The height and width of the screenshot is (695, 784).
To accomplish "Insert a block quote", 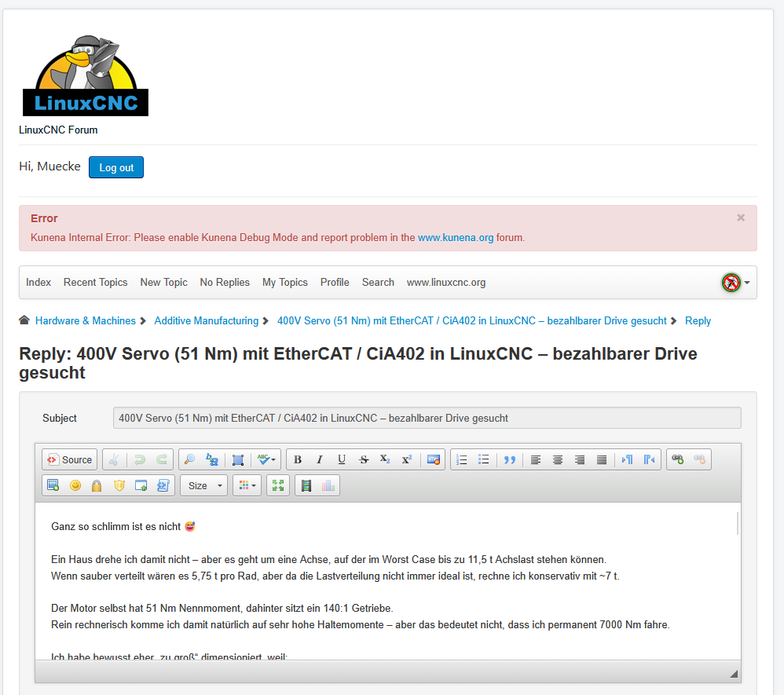I will pos(510,460).
